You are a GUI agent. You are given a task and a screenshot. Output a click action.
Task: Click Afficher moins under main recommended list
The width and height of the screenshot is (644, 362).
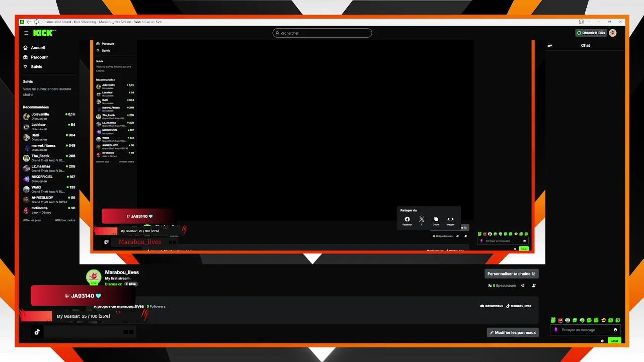click(x=65, y=220)
